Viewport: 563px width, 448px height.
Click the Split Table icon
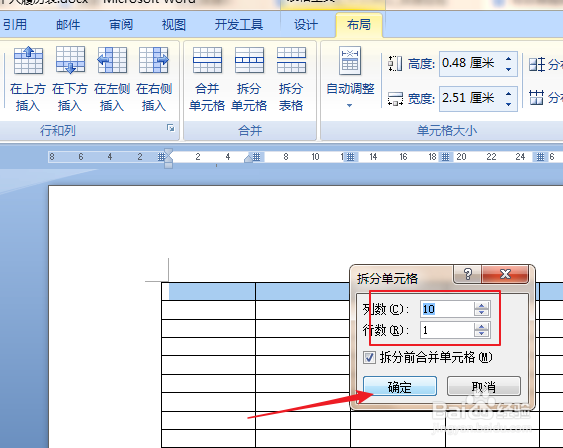[291, 60]
